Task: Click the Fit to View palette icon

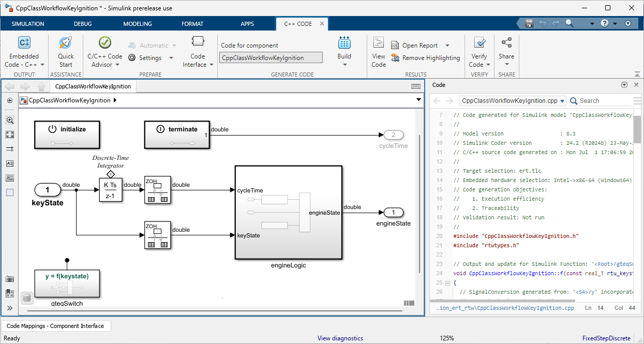Action: click(x=10, y=134)
